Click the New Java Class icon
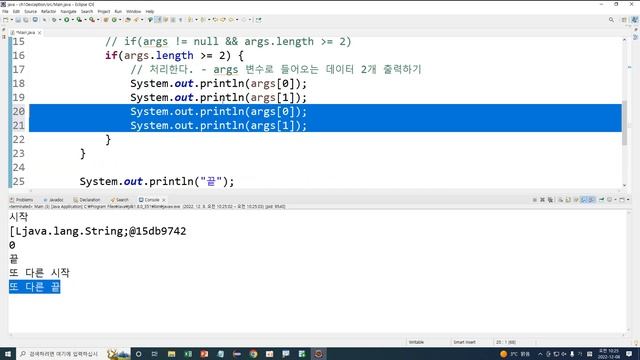The height and width of the screenshot is (360, 640). (114, 20)
